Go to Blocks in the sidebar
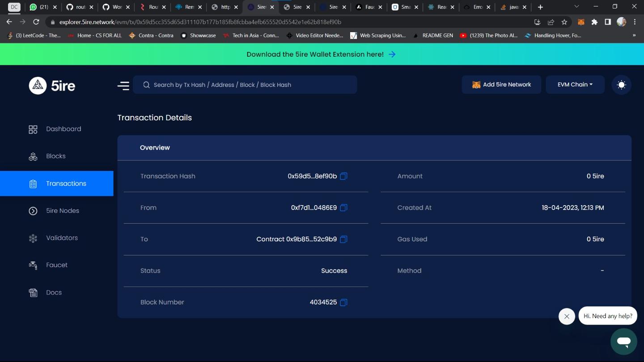The height and width of the screenshot is (362, 644). click(x=56, y=156)
